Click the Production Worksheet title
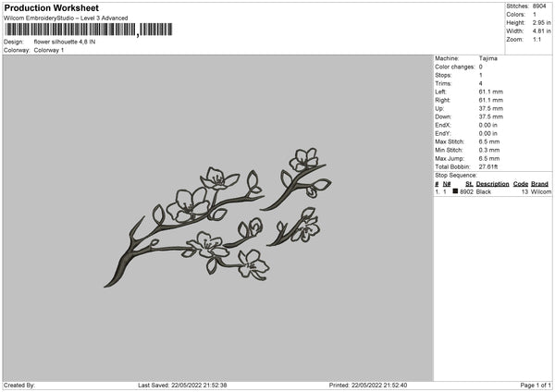 tap(51, 8)
